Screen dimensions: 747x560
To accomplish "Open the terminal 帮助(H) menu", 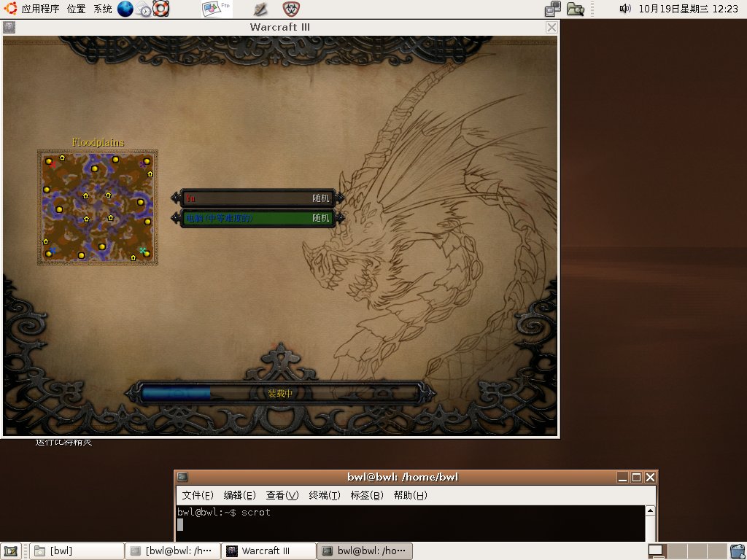I will point(410,495).
